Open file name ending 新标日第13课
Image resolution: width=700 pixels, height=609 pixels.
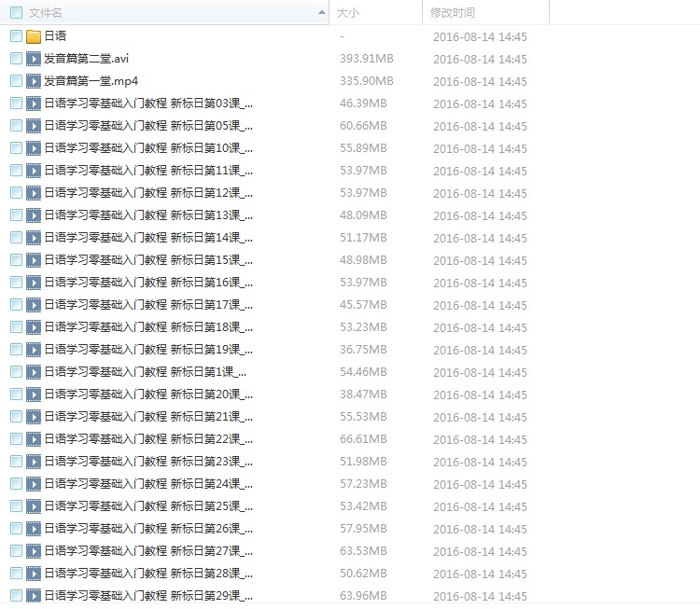click(x=148, y=215)
